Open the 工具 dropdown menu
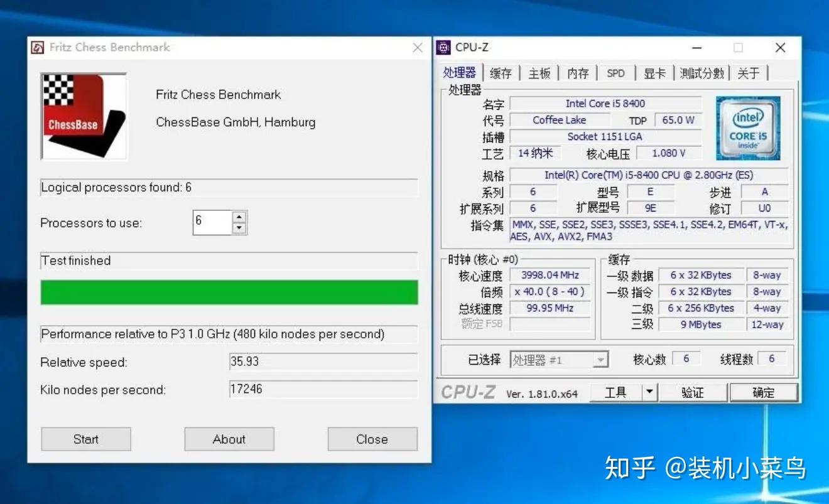The image size is (829, 504). coord(650,391)
